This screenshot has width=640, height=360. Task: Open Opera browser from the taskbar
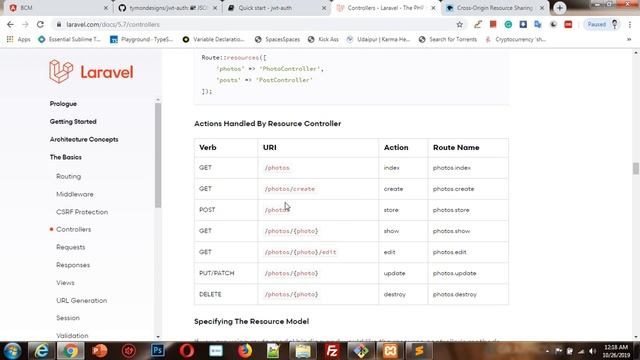click(x=187, y=351)
